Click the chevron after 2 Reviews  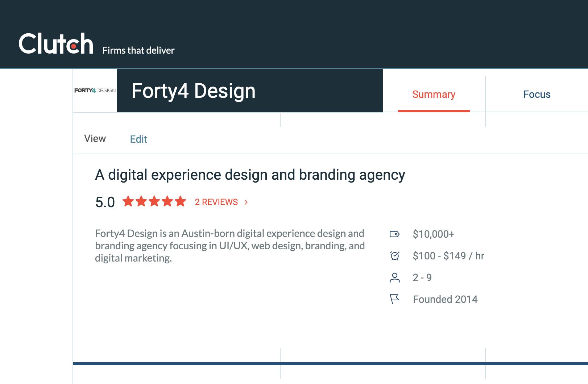(246, 202)
